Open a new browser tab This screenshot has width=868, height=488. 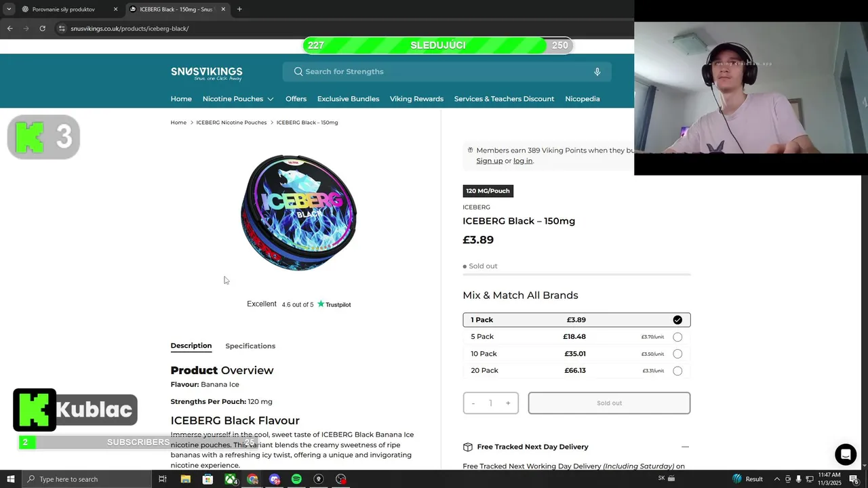(x=239, y=9)
